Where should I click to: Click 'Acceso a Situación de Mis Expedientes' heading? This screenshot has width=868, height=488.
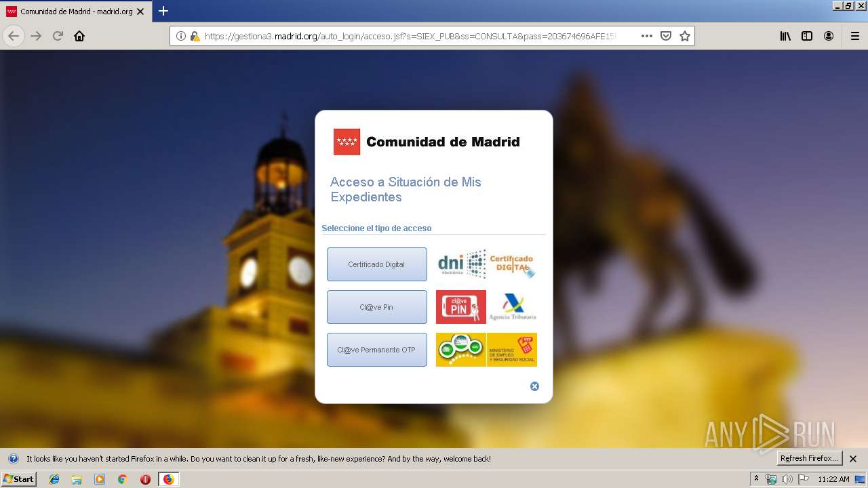click(406, 190)
